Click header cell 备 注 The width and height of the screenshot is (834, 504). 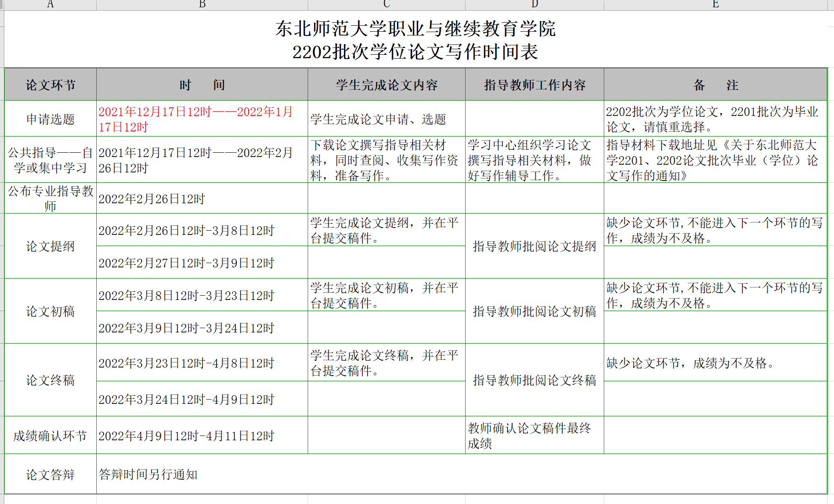pos(715,85)
